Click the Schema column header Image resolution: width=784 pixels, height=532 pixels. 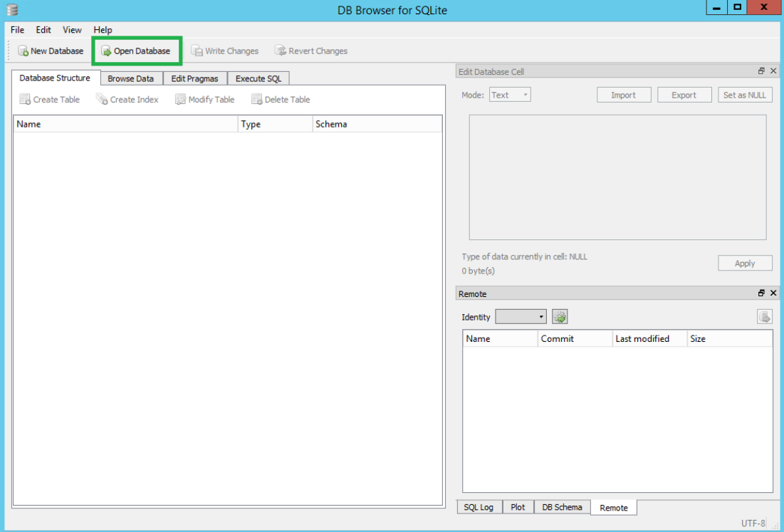coord(377,124)
